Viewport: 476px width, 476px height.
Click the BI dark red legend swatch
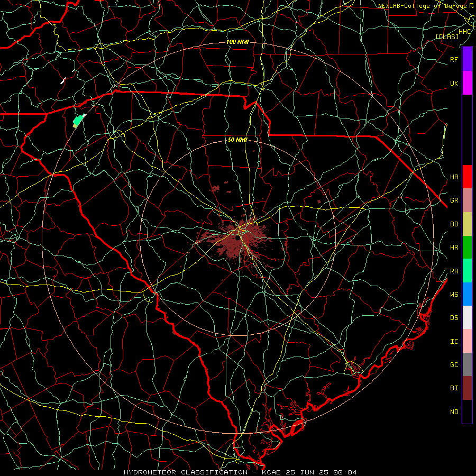point(467,388)
